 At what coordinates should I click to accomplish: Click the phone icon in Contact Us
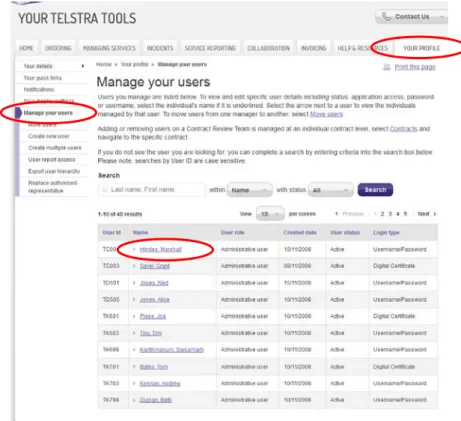[x=386, y=16]
